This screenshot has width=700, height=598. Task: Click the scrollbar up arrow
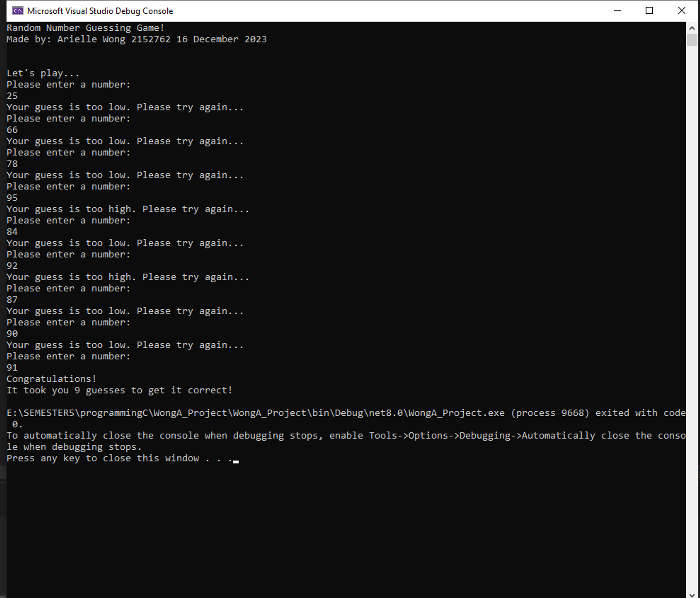(692, 28)
